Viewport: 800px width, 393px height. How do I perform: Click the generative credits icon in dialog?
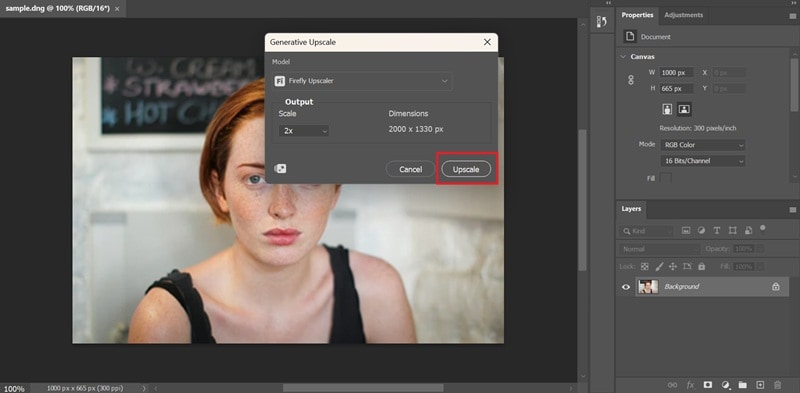pyautogui.click(x=280, y=169)
